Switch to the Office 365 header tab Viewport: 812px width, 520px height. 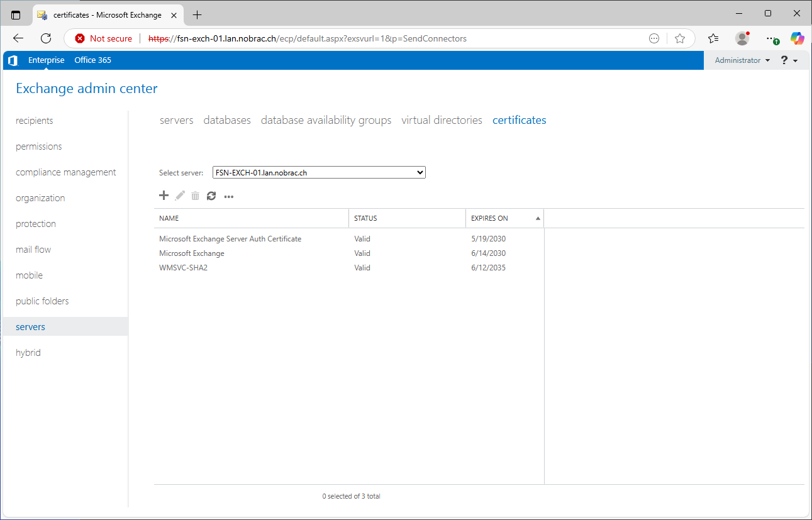pyautogui.click(x=92, y=60)
